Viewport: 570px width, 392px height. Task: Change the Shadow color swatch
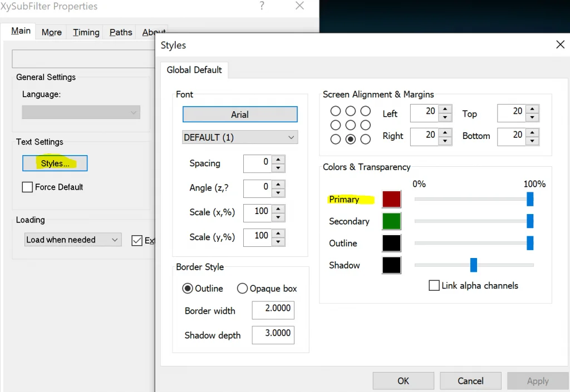click(x=391, y=265)
